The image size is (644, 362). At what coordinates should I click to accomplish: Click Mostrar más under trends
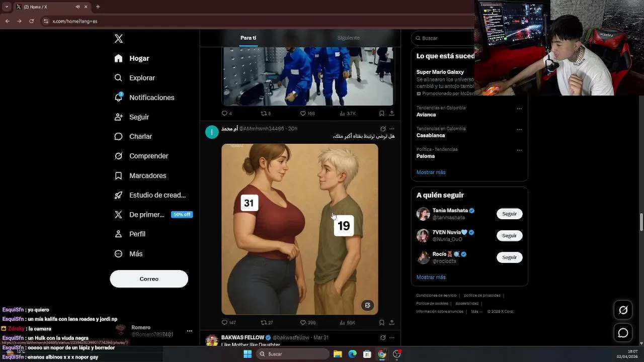pyautogui.click(x=431, y=172)
